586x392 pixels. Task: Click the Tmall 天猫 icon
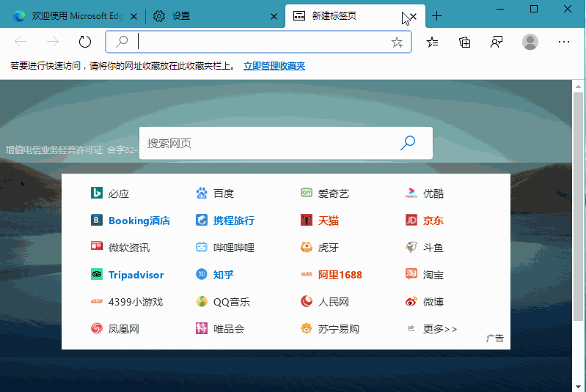307,220
